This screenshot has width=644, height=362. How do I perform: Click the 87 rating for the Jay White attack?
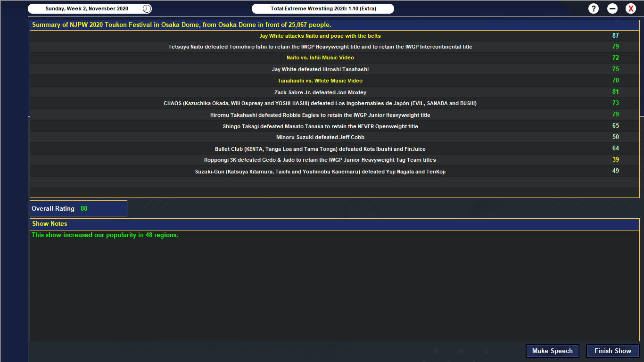[x=616, y=35]
